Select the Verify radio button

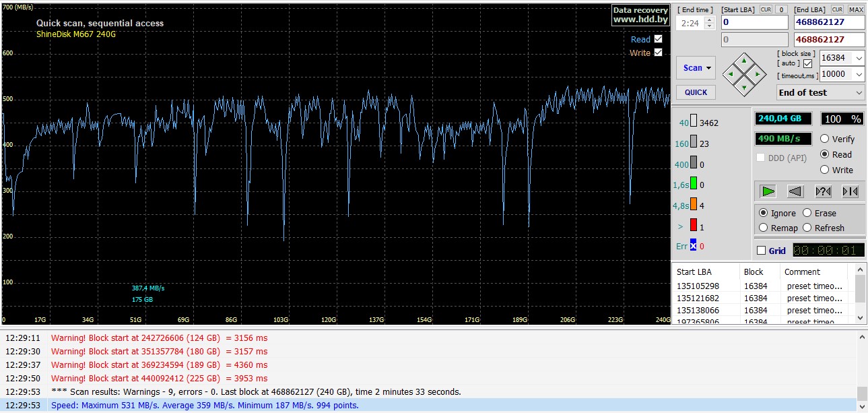coord(825,139)
